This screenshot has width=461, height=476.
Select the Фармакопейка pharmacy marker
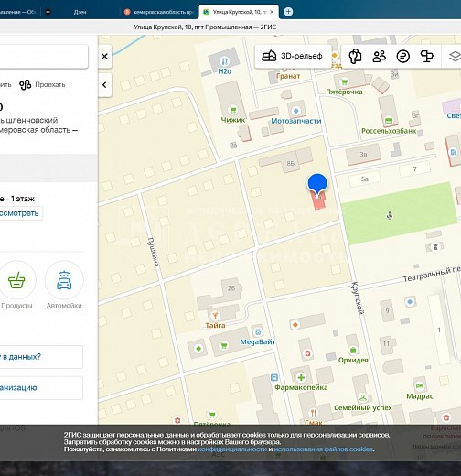tap(301, 377)
